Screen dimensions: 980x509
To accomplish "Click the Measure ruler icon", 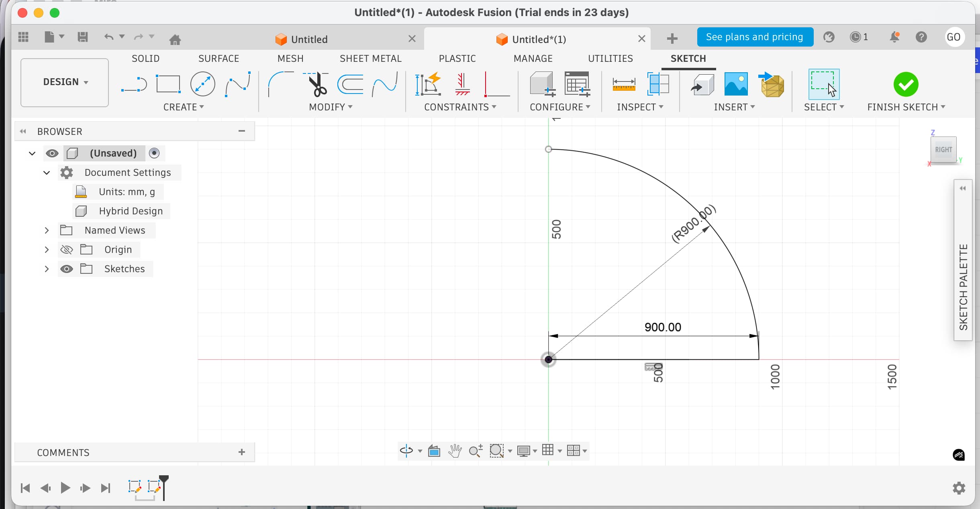I will (623, 84).
